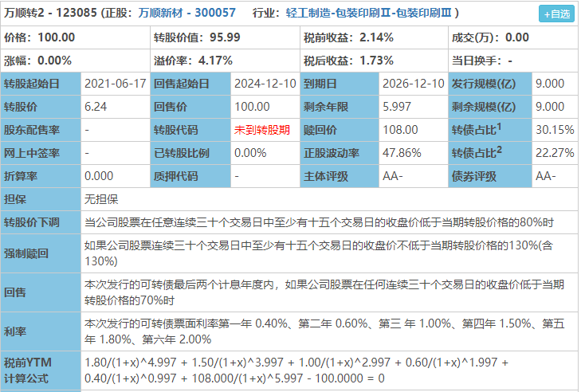581x392 pixels.
Task: Click the 税前YTM 计算公式 header cell
Action: tap(41, 370)
